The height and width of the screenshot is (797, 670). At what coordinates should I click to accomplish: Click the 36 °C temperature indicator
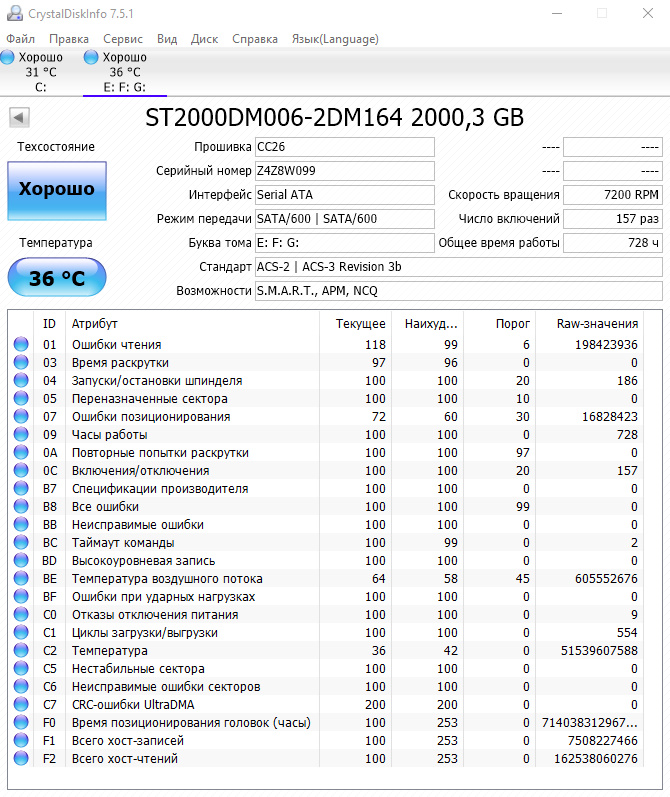coord(57,278)
